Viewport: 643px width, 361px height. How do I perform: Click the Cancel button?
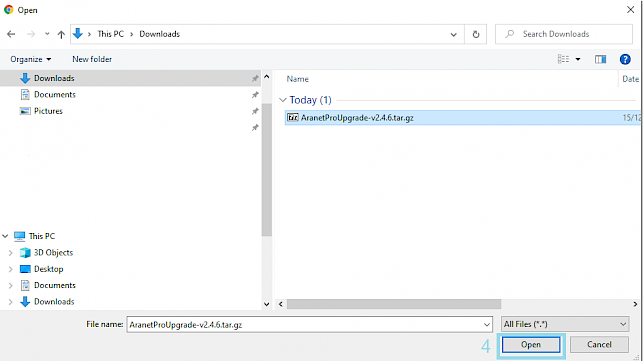[599, 345]
